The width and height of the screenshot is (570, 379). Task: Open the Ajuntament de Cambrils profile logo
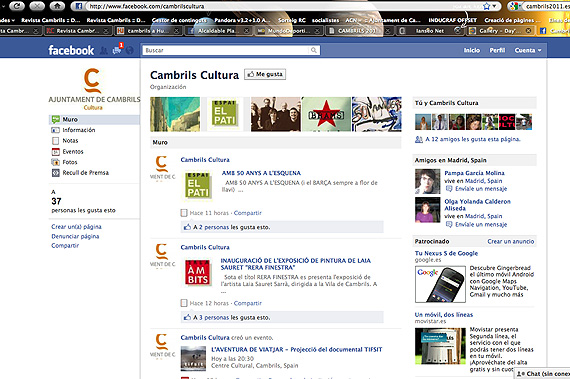(94, 88)
